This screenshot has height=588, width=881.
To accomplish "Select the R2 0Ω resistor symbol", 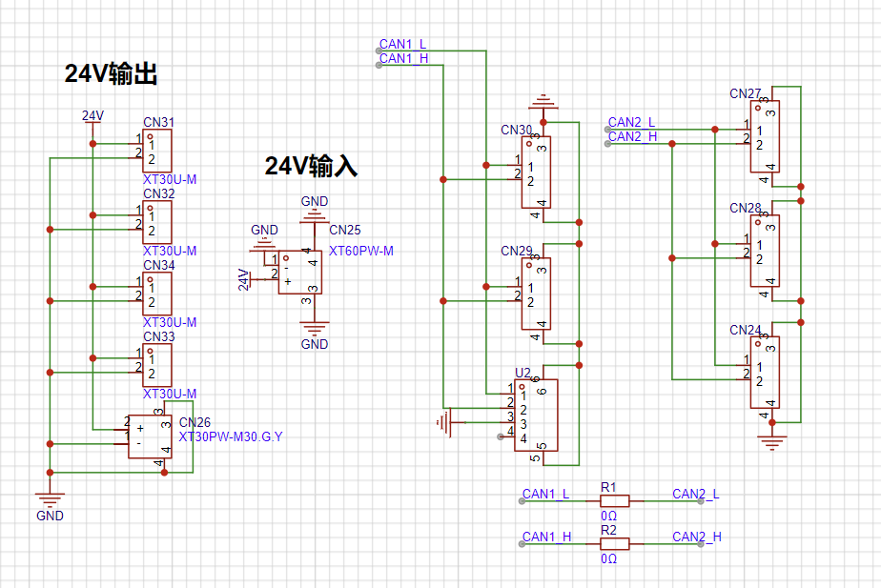I will coord(614,543).
